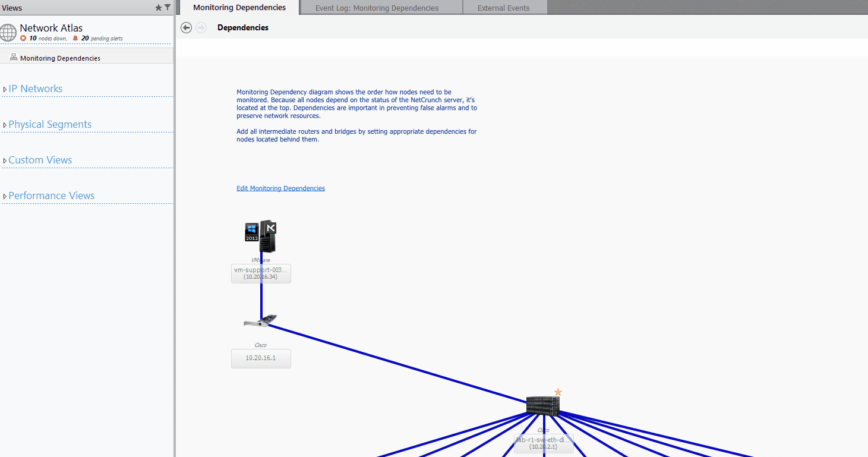
Task: Select the Cisco network card node icon
Action: pyautogui.click(x=260, y=321)
